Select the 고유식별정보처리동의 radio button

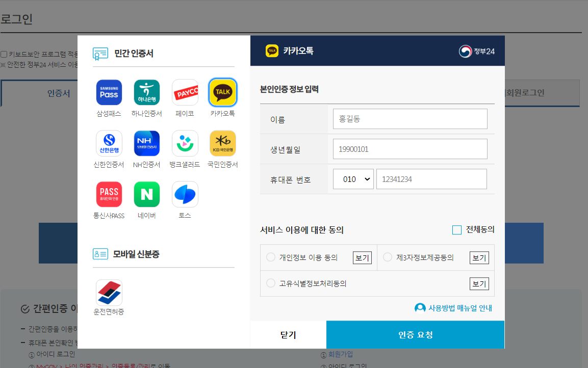point(271,283)
